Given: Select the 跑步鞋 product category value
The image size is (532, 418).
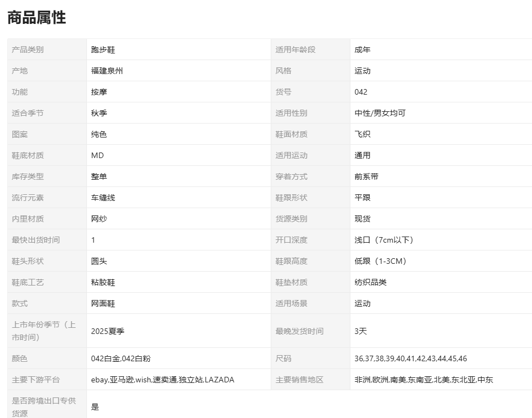Looking at the screenshot, I should tap(103, 50).
